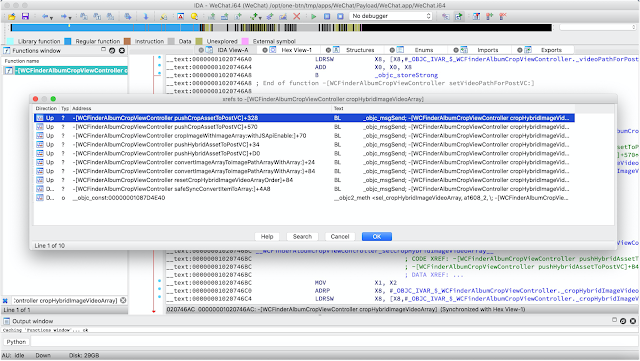640x361 pixels.
Task: Click the red X delete icon
Action: point(297,16)
